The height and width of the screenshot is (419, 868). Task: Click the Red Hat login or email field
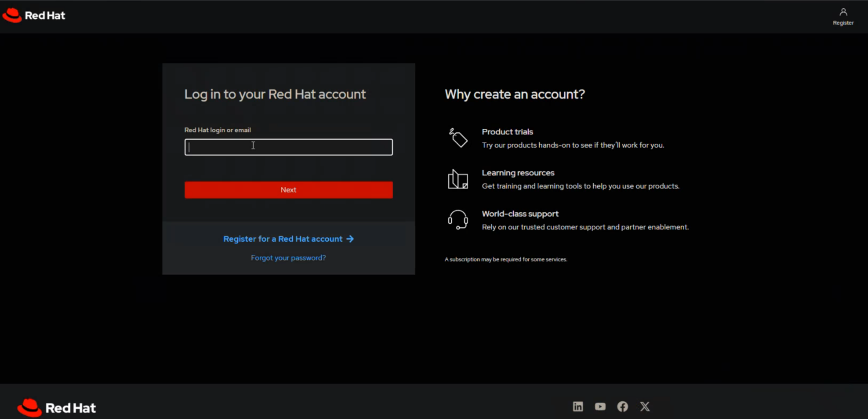pos(289,147)
